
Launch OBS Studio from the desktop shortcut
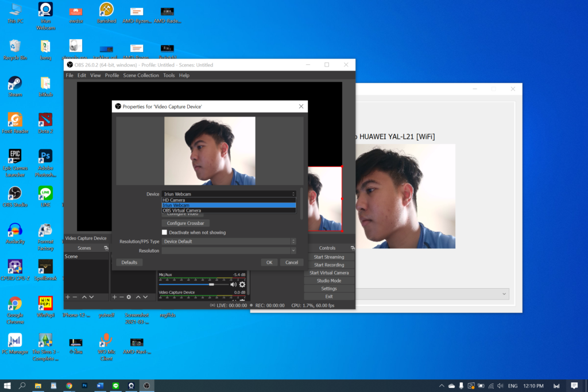tap(15, 192)
